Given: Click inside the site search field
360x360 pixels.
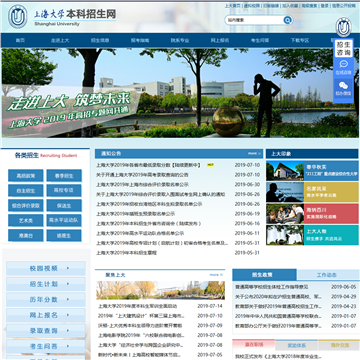Looking at the screenshot, I should click(x=255, y=20).
